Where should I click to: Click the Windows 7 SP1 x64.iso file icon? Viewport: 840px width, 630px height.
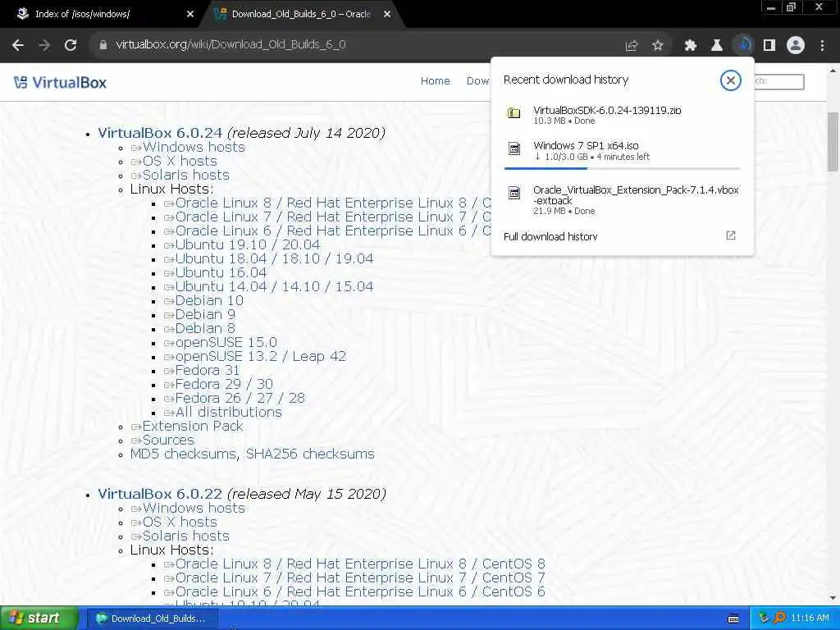(x=514, y=148)
